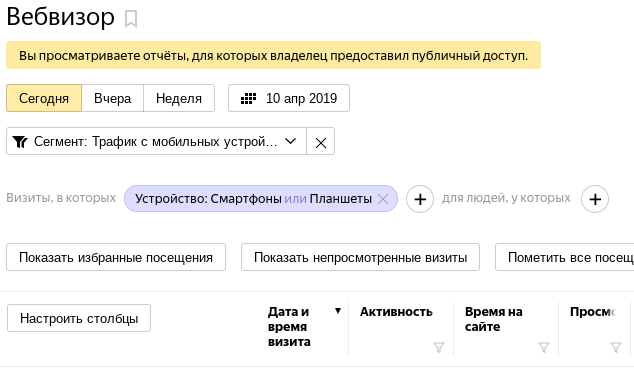Viewport: 634px width, 379px height.
Task: Click Показать непросмотренные визиты
Action: (360, 257)
